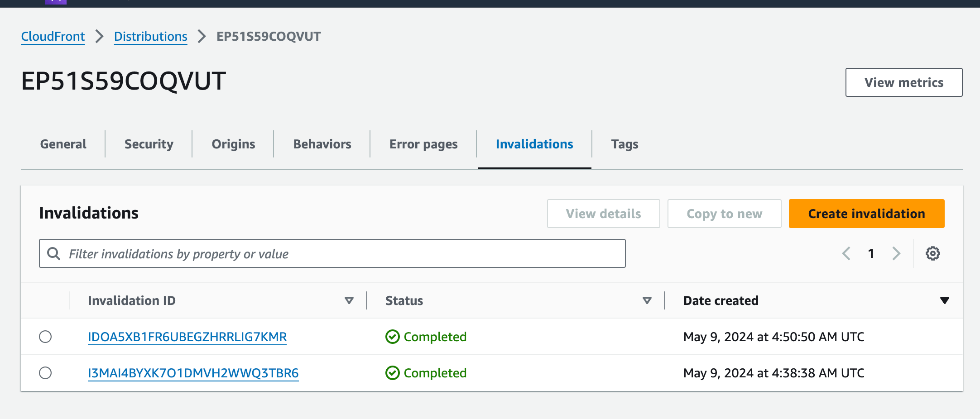Click the Create invalidation button
The height and width of the screenshot is (419, 980).
(866, 214)
